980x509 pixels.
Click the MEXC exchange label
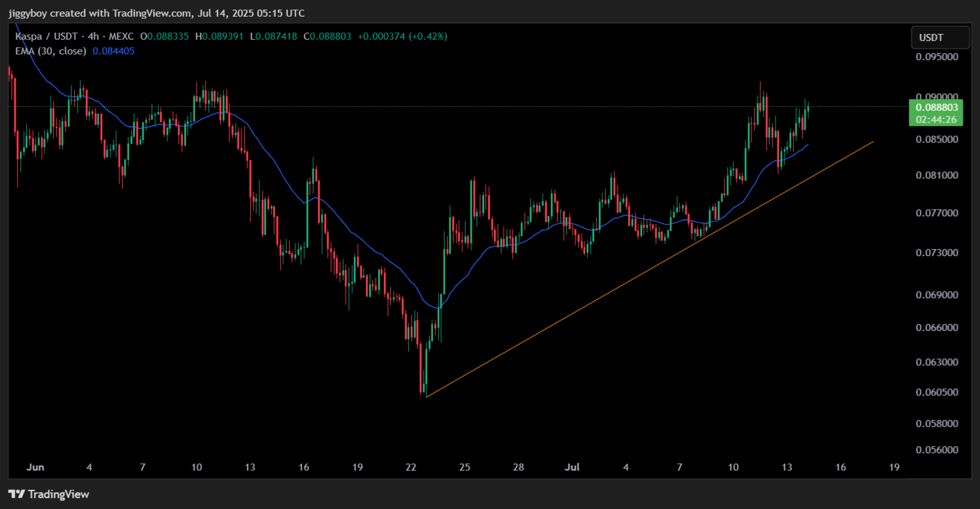(121, 36)
